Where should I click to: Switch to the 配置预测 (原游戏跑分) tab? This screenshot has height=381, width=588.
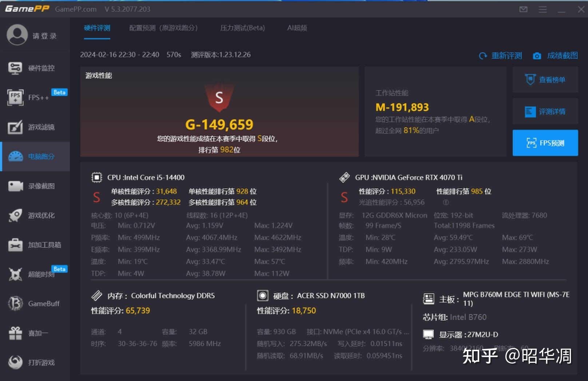[x=163, y=28]
